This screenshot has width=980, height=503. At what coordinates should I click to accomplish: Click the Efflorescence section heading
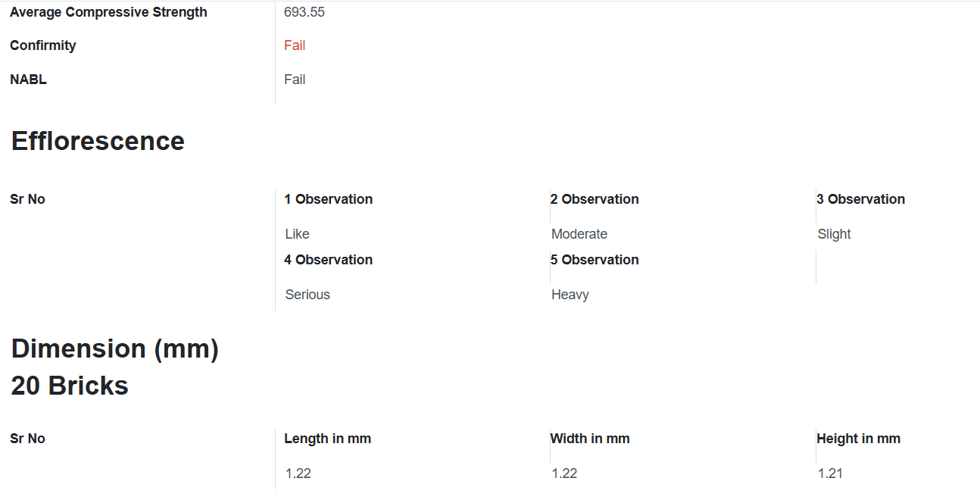coord(98,142)
